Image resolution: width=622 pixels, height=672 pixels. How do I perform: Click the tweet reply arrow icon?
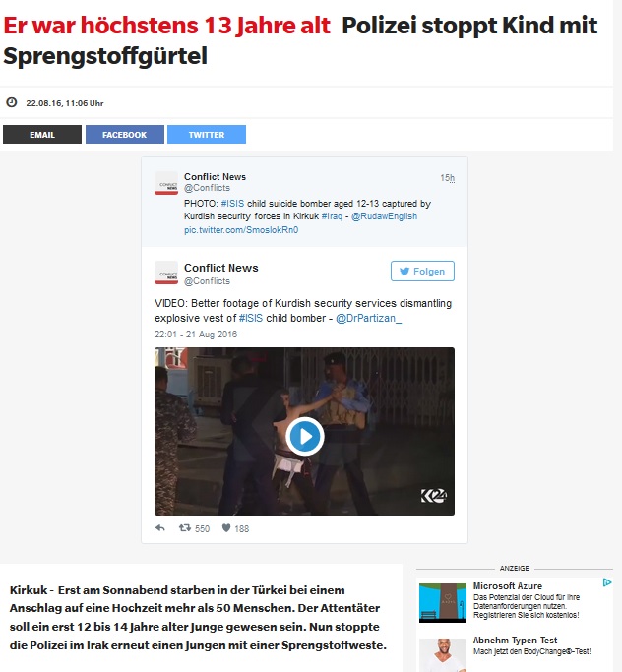pyautogui.click(x=159, y=528)
